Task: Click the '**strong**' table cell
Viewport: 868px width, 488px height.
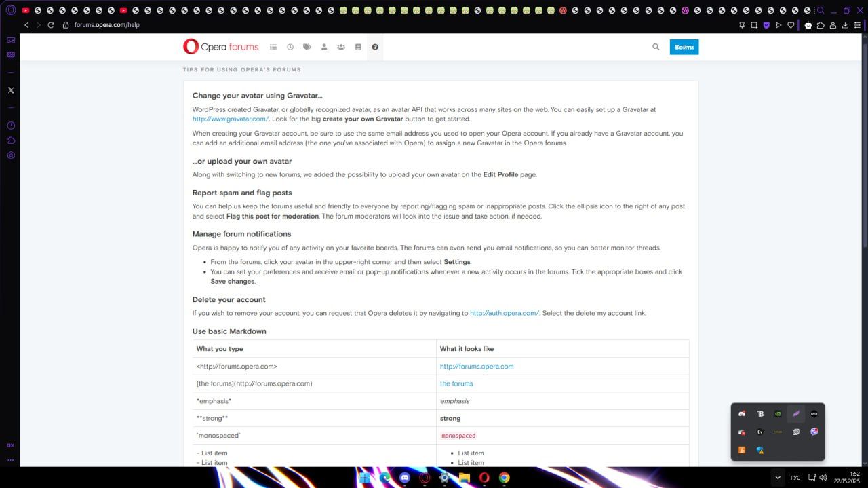Action: click(x=315, y=418)
